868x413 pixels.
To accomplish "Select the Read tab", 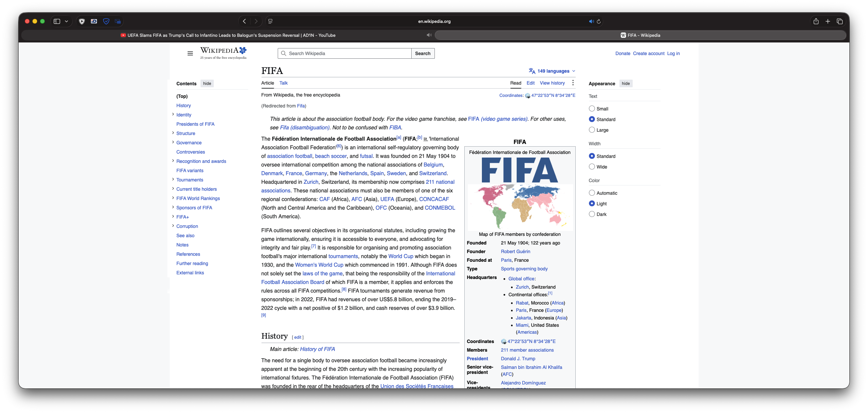I will point(516,83).
